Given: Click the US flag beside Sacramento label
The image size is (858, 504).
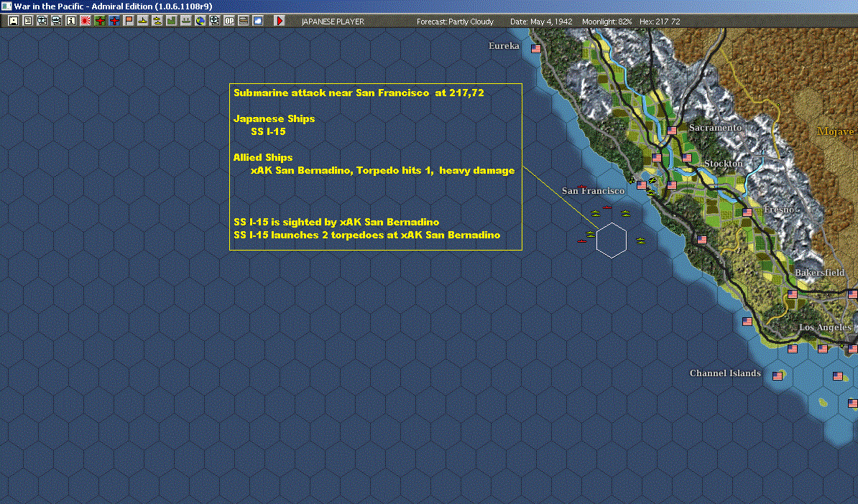Looking at the screenshot, I should coord(672,131).
